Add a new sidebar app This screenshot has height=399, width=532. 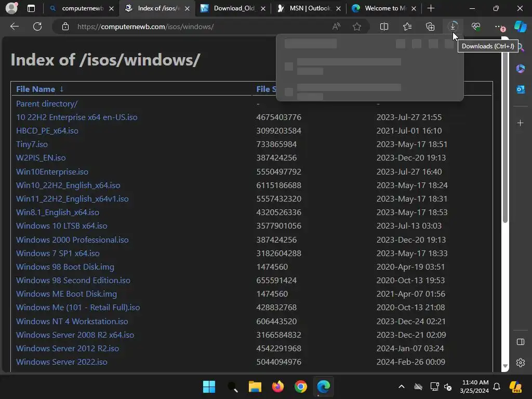520,123
